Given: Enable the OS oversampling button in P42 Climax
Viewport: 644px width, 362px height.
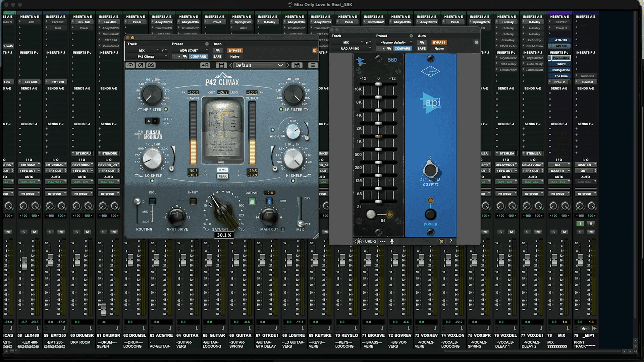Looking at the screenshot, I should (151, 65).
